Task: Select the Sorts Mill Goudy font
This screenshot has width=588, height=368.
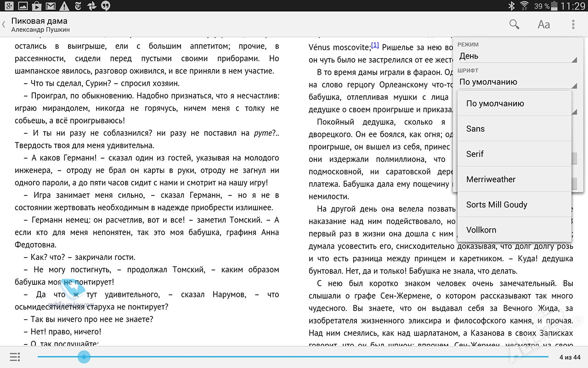Action: [x=514, y=205]
